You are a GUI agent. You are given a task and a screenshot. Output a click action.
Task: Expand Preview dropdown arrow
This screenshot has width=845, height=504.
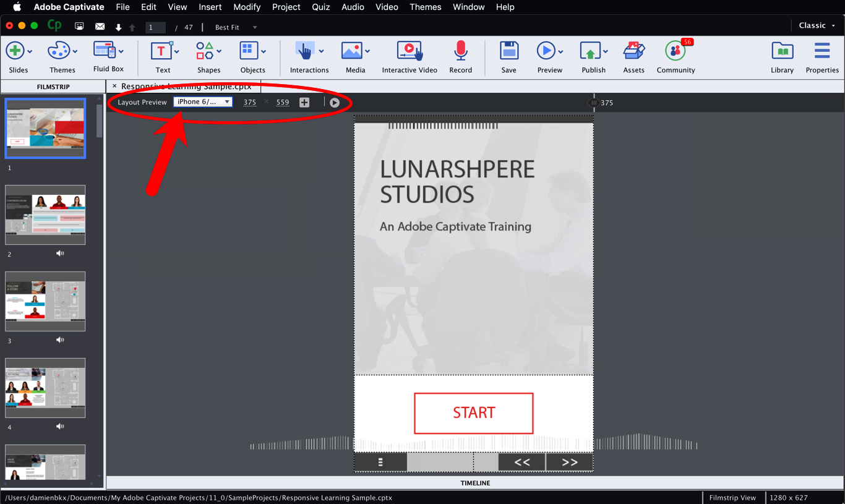(560, 52)
